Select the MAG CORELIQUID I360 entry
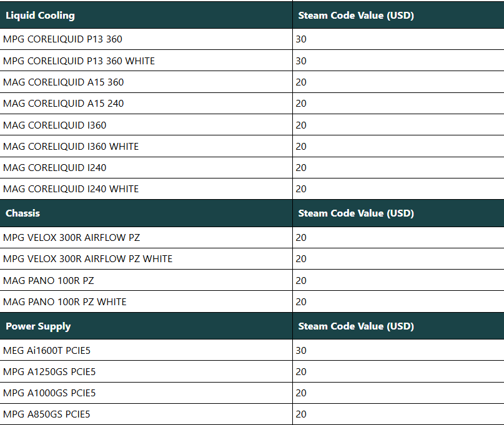 tap(252, 125)
